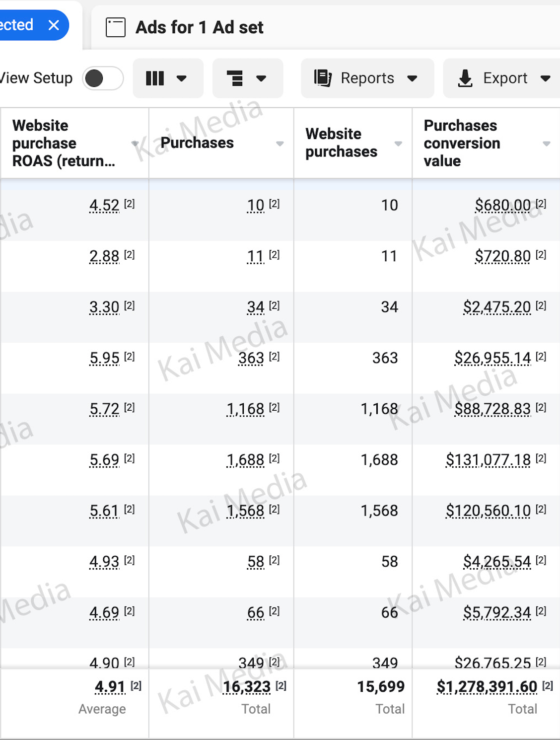Open the columns layout icon menu
Screen dimensions: 560x740
[155, 78]
